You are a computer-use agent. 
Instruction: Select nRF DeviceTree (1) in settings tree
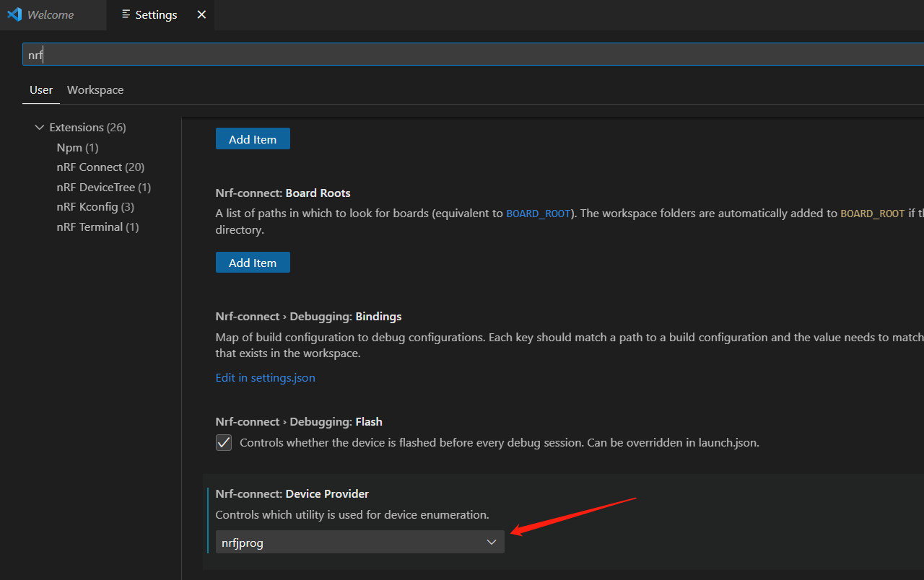coord(104,188)
